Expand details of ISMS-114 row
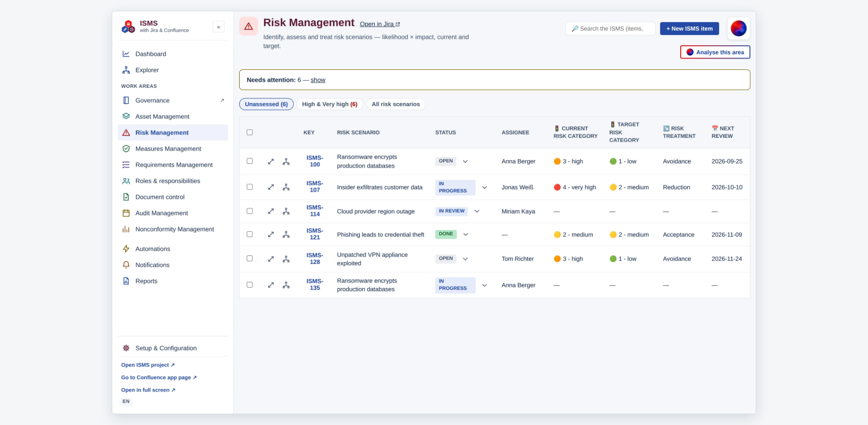 [x=271, y=211]
